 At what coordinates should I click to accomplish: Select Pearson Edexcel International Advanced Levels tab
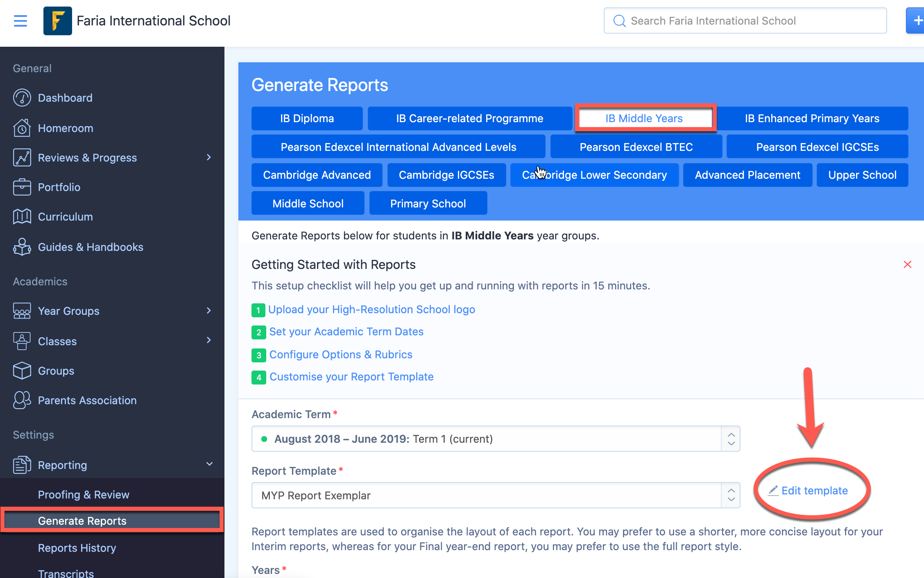tap(399, 147)
